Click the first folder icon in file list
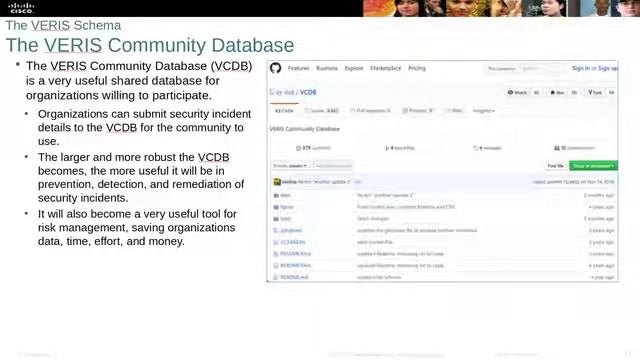 pyautogui.click(x=276, y=196)
